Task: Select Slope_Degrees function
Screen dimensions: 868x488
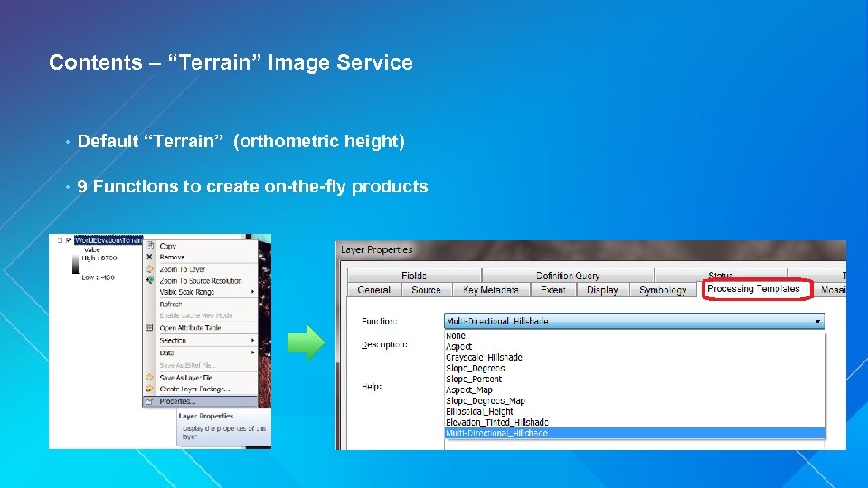Action: click(635, 368)
